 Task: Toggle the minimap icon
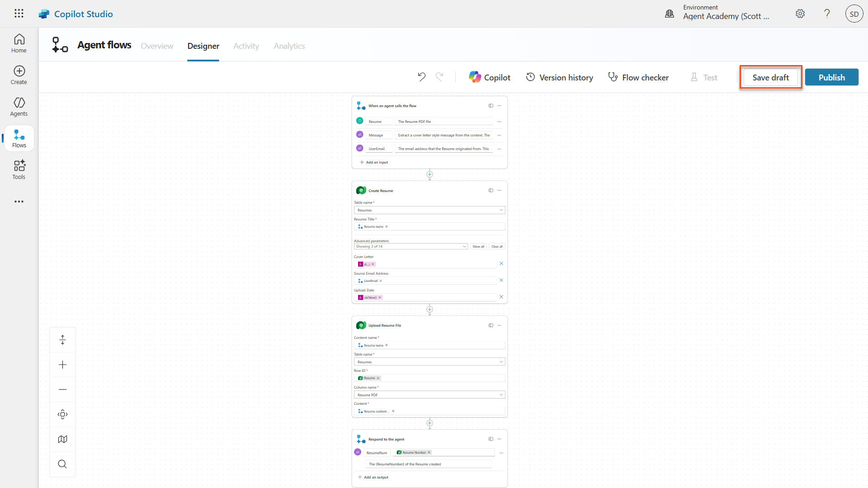click(63, 439)
